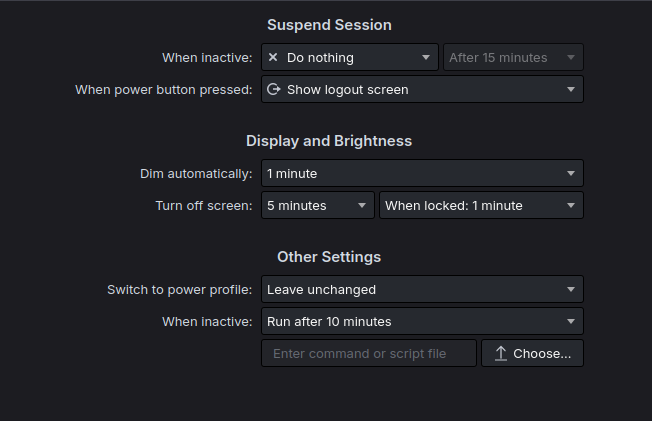Viewport: 652px width, 421px height.
Task: Click the Turn off screen label
Action: pos(204,206)
